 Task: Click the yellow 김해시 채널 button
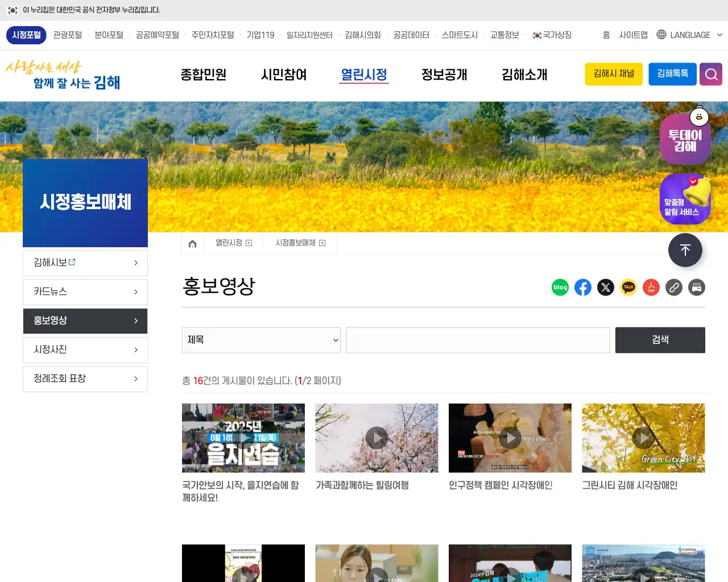614,74
